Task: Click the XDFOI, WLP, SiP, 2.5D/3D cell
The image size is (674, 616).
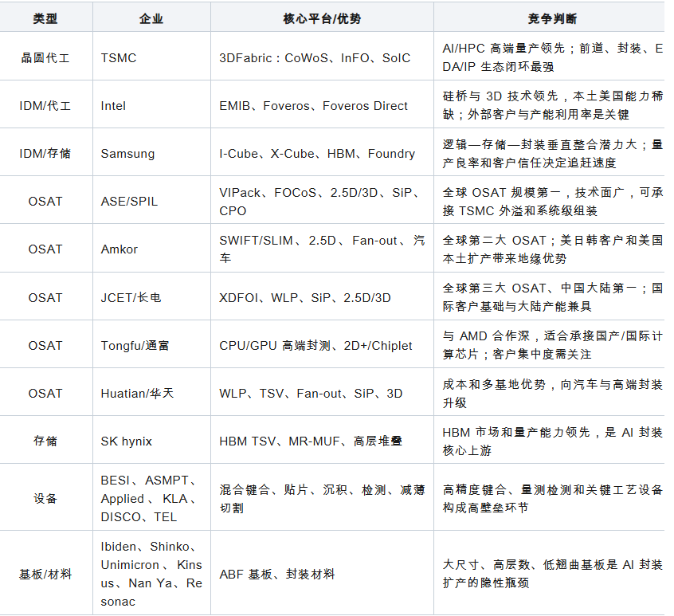Action: point(322,296)
